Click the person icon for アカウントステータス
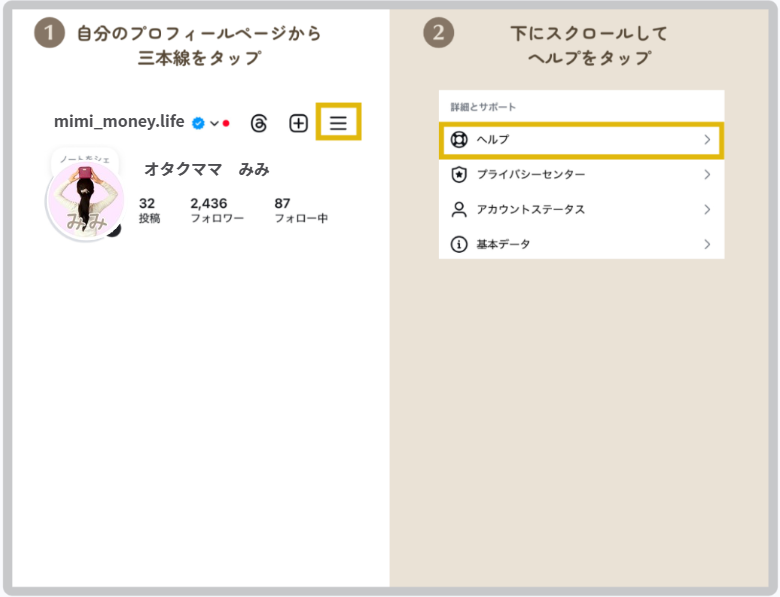The height and width of the screenshot is (597, 780). pyautogui.click(x=460, y=210)
